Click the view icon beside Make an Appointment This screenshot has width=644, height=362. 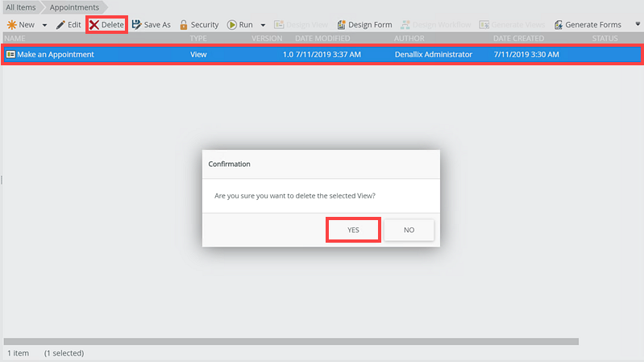[10, 54]
